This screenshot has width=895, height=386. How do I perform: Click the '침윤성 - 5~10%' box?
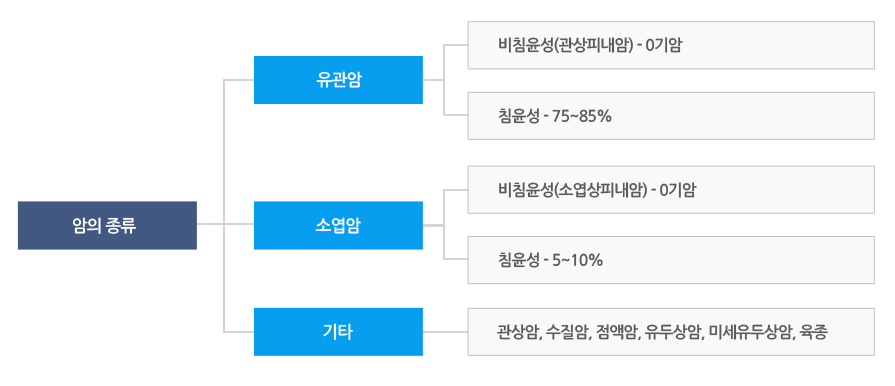[x=671, y=260]
